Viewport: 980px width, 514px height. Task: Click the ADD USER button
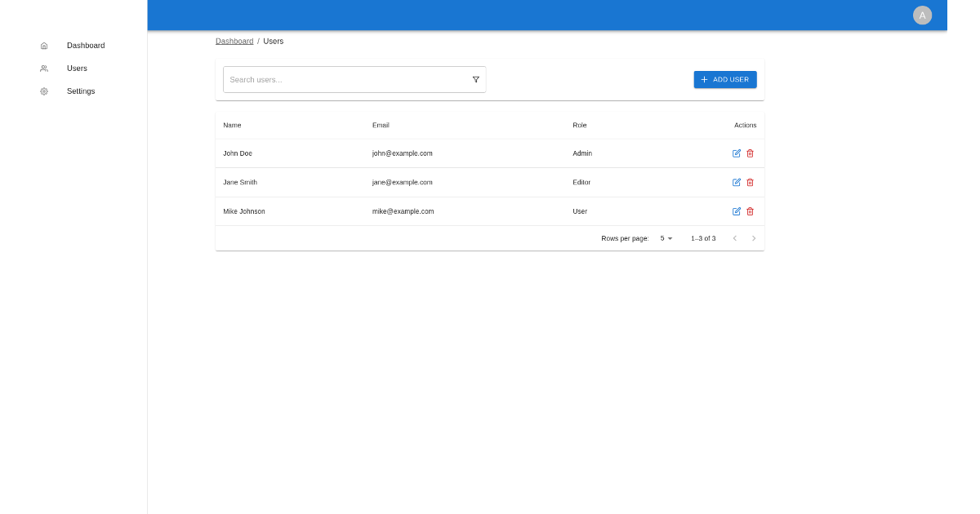[x=724, y=79]
